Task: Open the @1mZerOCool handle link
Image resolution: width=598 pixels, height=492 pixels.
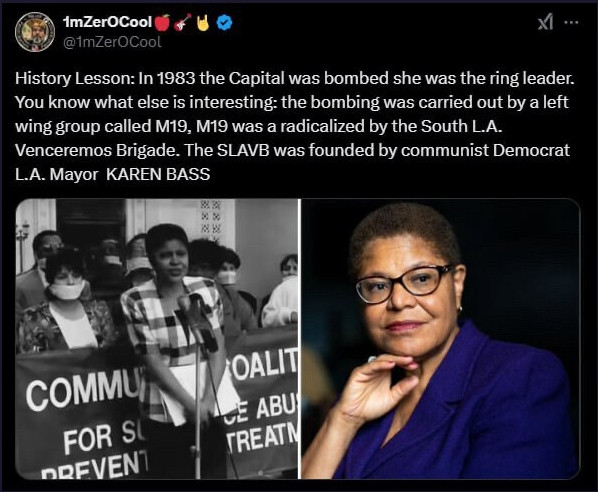Action: click(x=112, y=42)
